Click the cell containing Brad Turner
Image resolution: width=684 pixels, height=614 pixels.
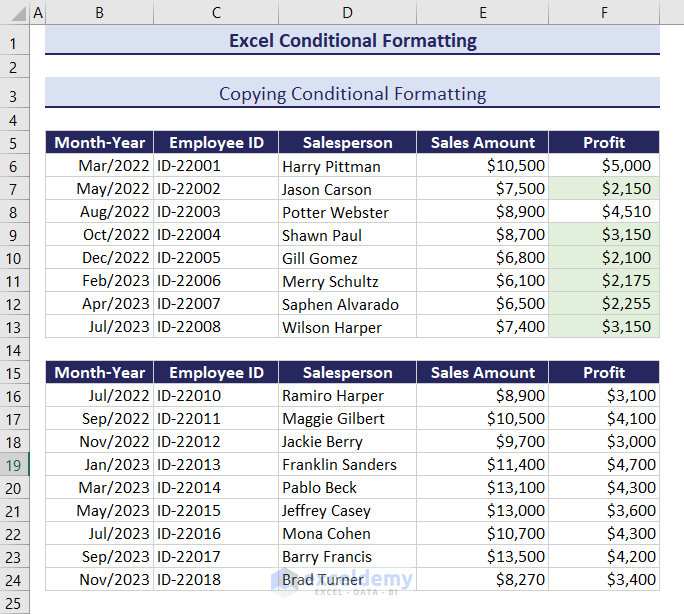(x=347, y=579)
